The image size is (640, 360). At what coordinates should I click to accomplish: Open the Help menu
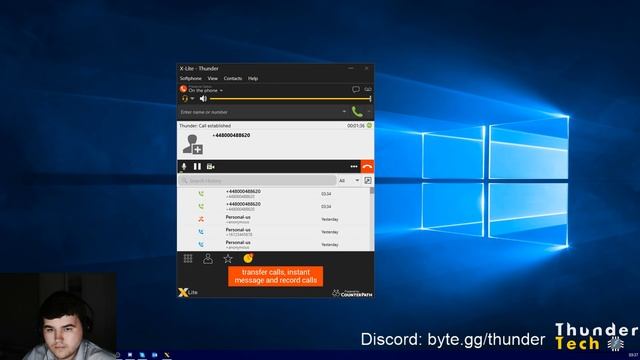(253, 78)
